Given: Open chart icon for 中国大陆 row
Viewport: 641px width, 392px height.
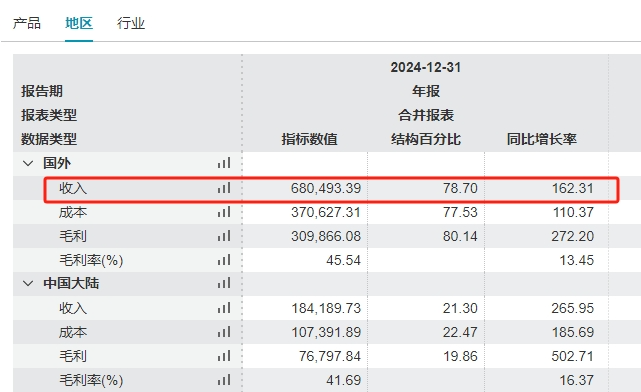Looking at the screenshot, I should tap(224, 283).
